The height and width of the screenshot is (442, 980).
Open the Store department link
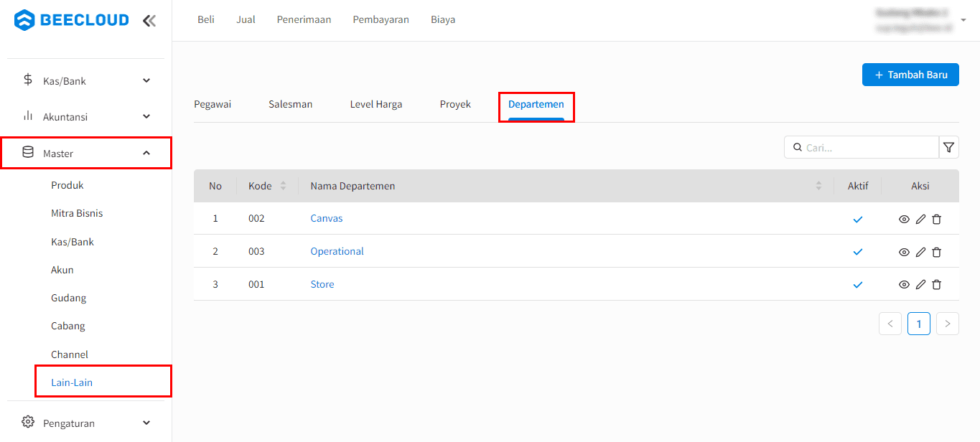pyautogui.click(x=322, y=285)
